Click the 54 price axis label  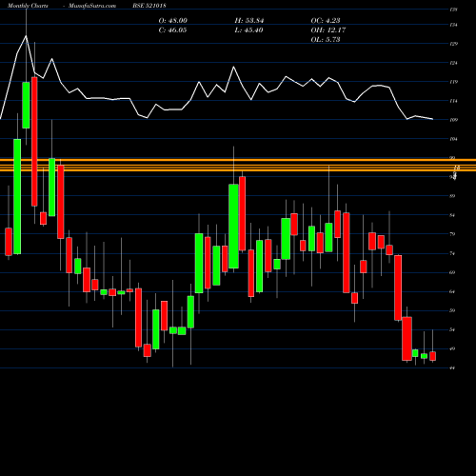tap(453, 329)
